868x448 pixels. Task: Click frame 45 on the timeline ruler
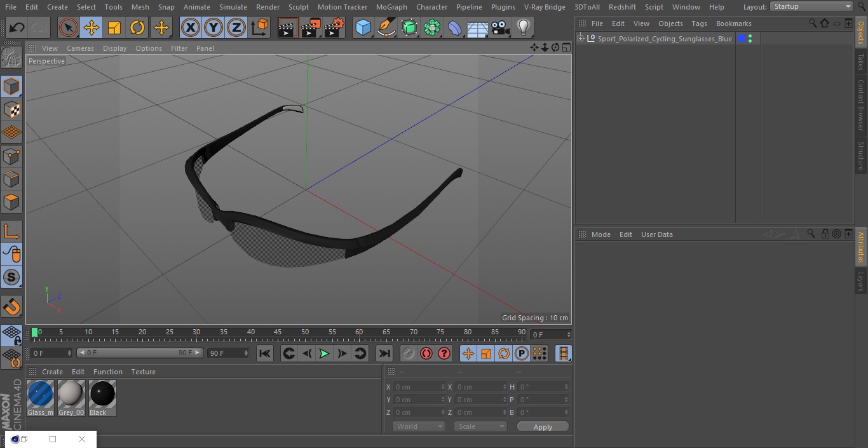[278, 332]
